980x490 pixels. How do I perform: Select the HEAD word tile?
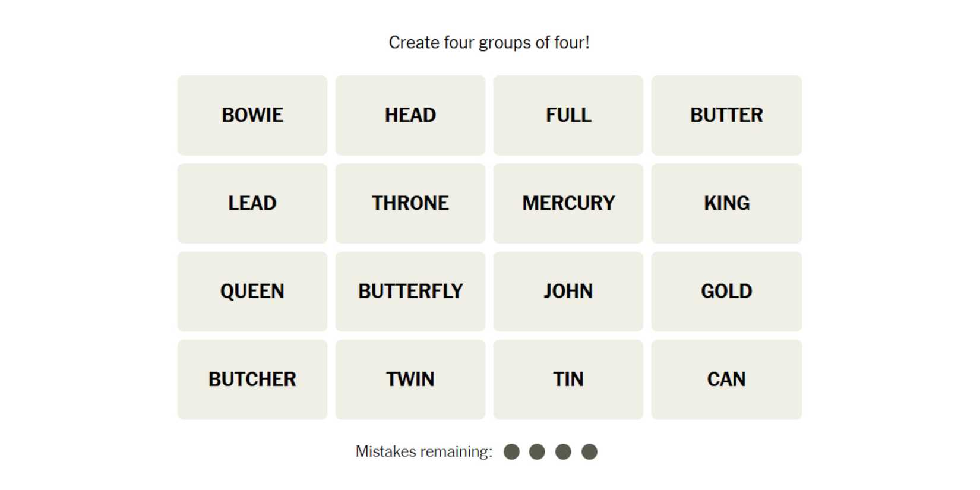point(410,115)
